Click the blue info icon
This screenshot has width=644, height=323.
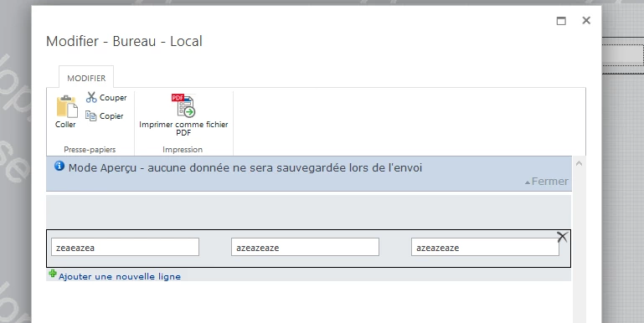[x=59, y=167]
